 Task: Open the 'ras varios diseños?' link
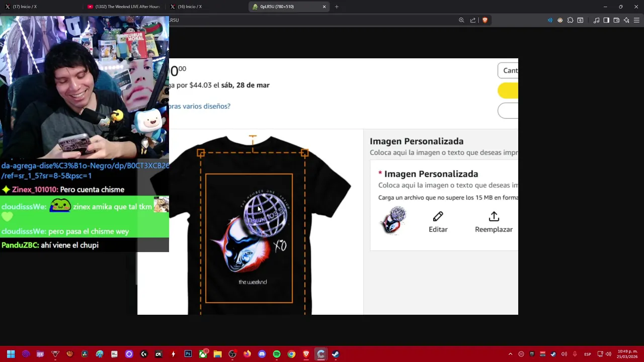pyautogui.click(x=200, y=106)
